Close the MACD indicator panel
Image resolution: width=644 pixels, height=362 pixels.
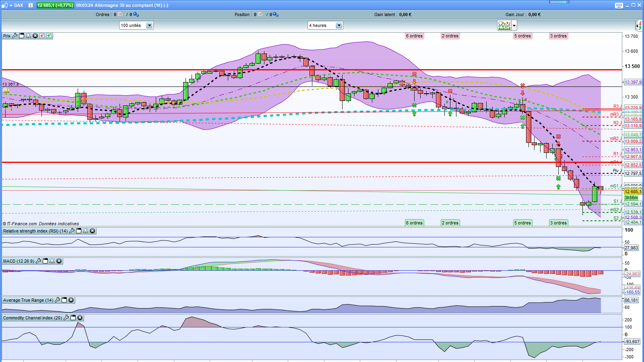click(x=59, y=261)
